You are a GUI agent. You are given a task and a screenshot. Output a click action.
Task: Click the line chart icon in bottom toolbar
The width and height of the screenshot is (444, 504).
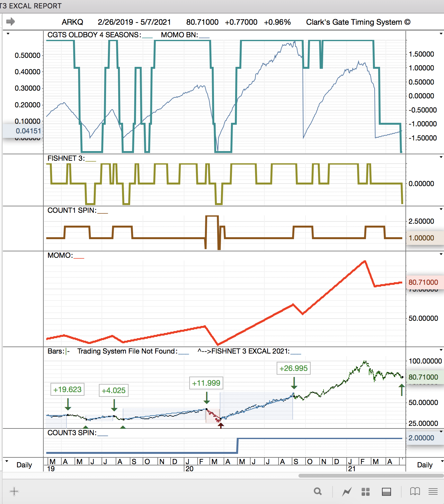[x=347, y=491]
